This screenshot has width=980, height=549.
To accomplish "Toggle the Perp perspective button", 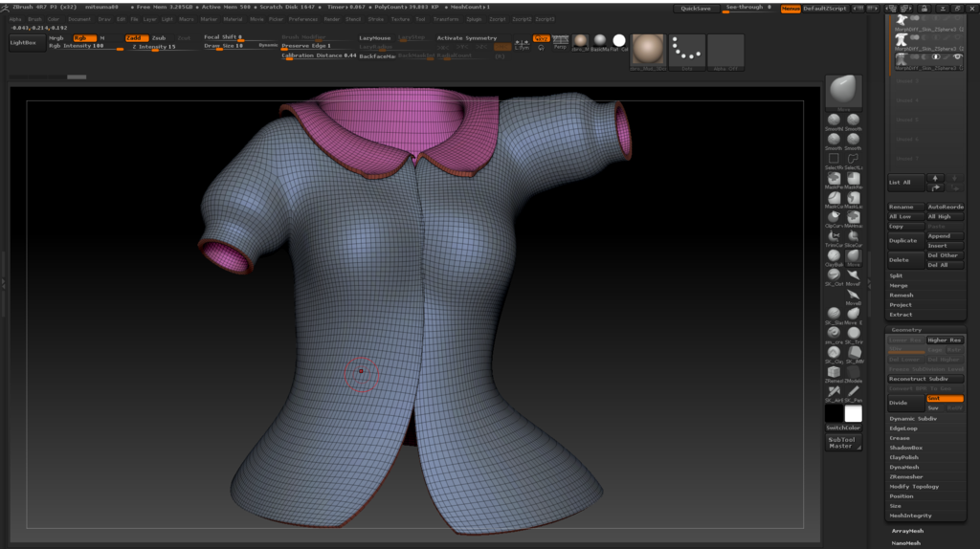I will click(x=561, y=42).
